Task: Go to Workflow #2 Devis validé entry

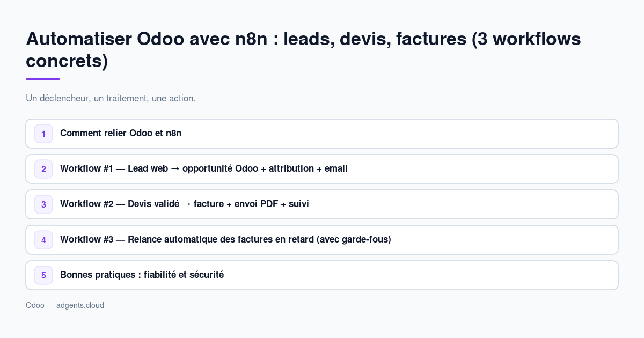Action: click(x=322, y=204)
